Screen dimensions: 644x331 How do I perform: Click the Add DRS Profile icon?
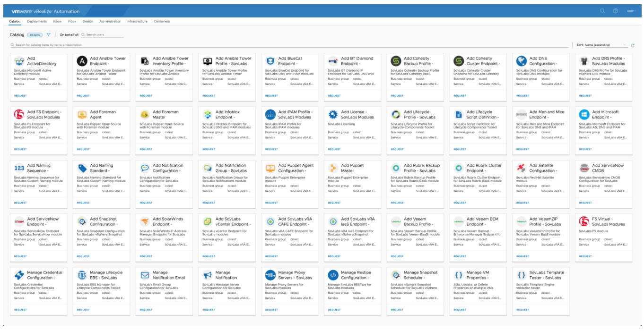584,61
